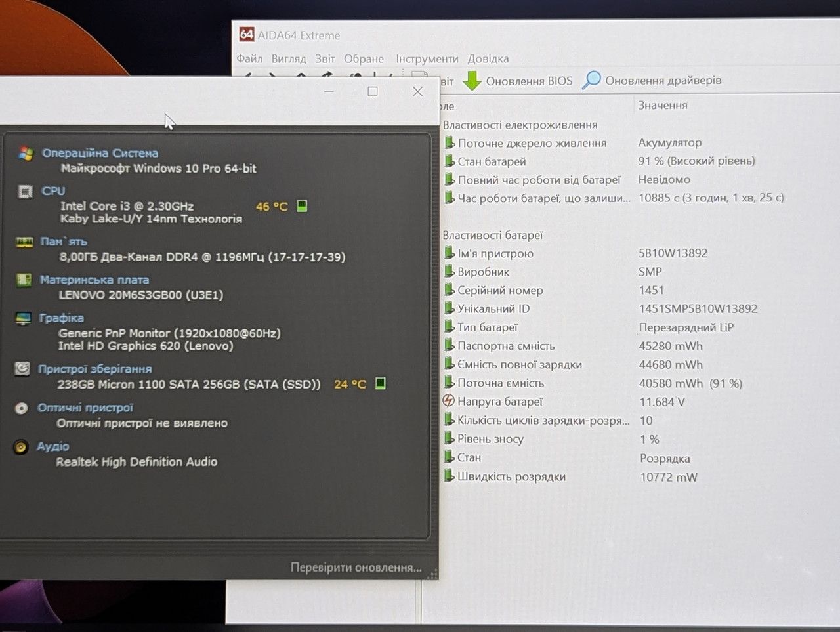Open the Обране menu
The height and width of the screenshot is (632, 840).
(364, 58)
